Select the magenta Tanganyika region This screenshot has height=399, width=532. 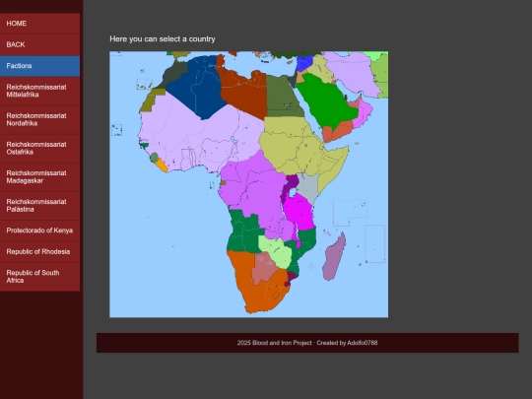tap(300, 212)
